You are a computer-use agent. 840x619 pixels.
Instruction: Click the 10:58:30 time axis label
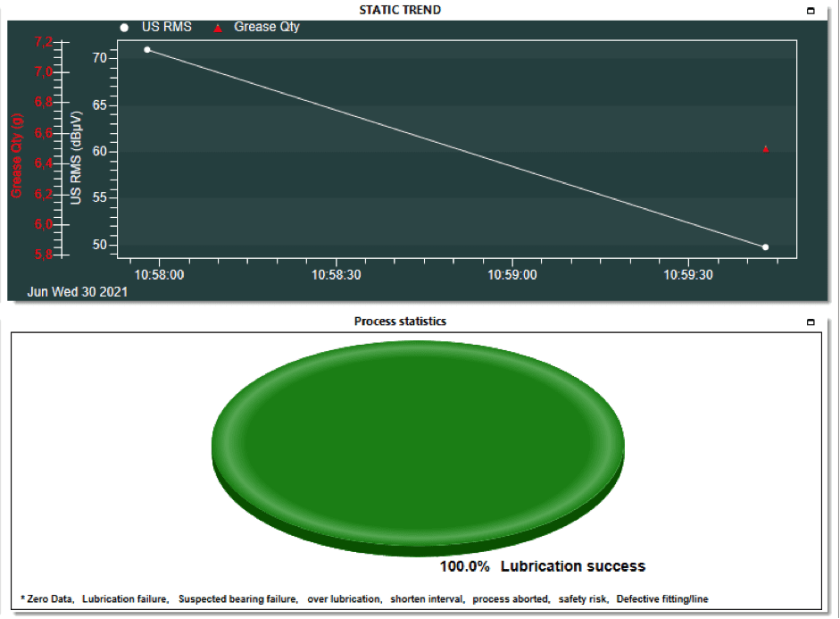[336, 275]
